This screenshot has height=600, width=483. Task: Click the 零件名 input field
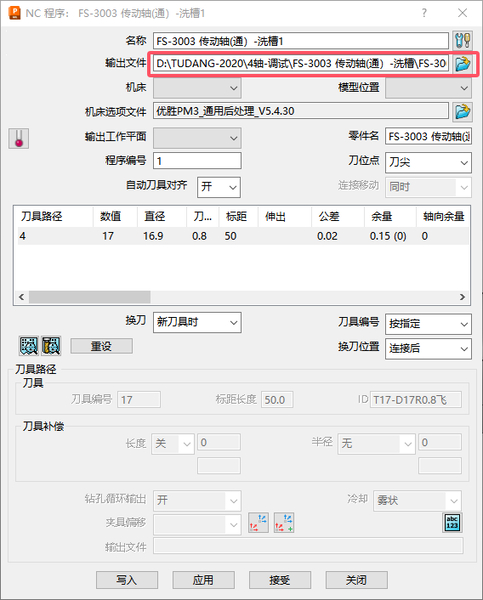pyautogui.click(x=428, y=136)
